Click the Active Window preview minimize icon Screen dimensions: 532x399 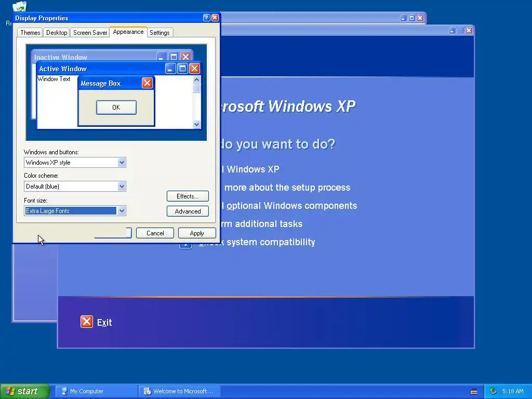(170, 69)
